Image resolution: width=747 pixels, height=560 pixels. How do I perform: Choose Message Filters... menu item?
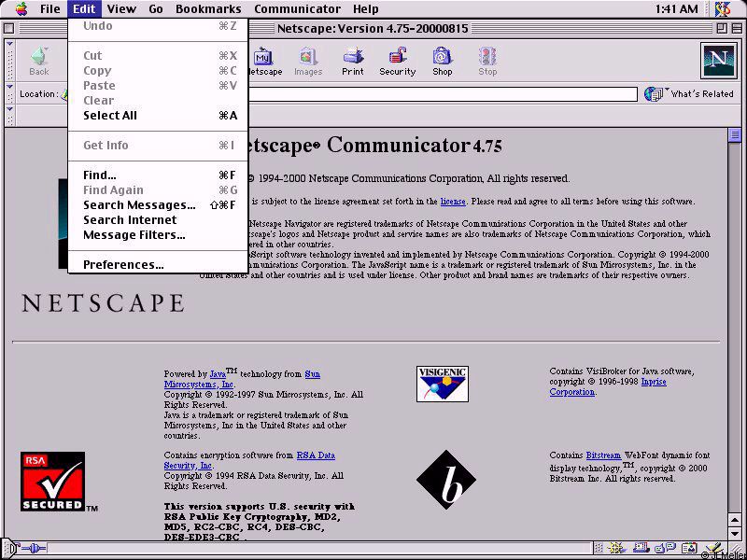click(158, 235)
